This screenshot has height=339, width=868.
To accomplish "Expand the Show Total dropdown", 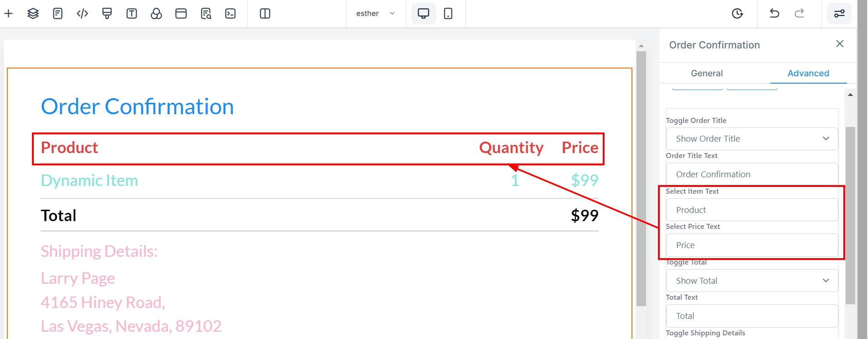I will click(752, 281).
